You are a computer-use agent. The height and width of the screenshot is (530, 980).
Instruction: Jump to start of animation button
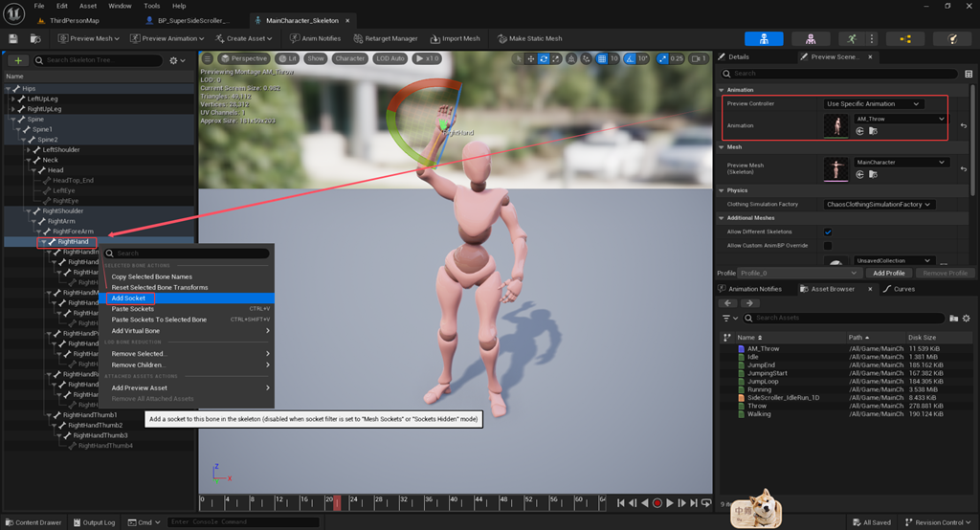(x=620, y=502)
